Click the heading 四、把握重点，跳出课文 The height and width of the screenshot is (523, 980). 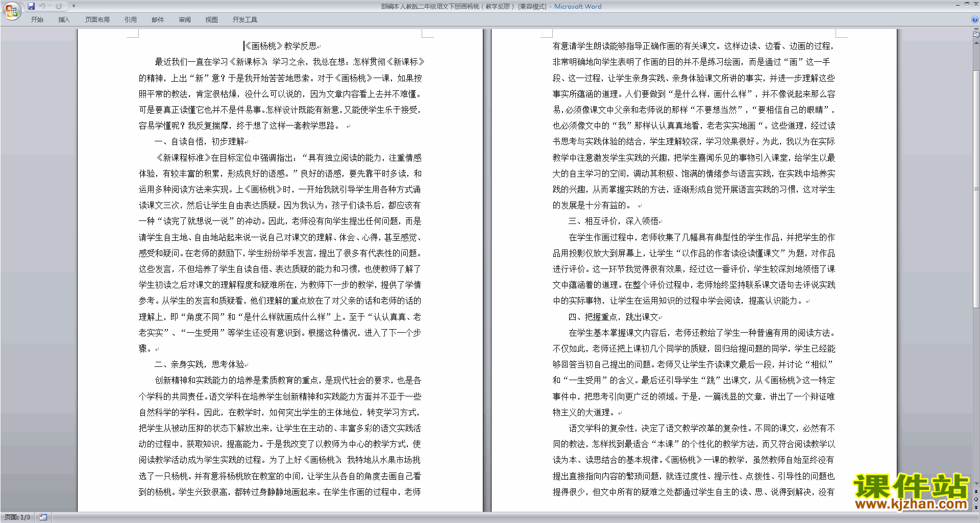(614, 317)
